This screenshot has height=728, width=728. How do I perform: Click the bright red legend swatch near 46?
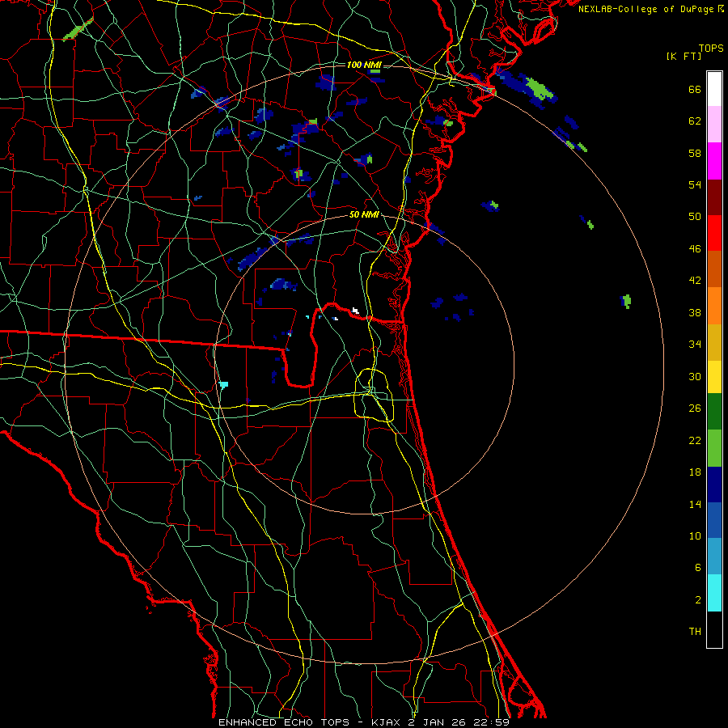(x=714, y=233)
